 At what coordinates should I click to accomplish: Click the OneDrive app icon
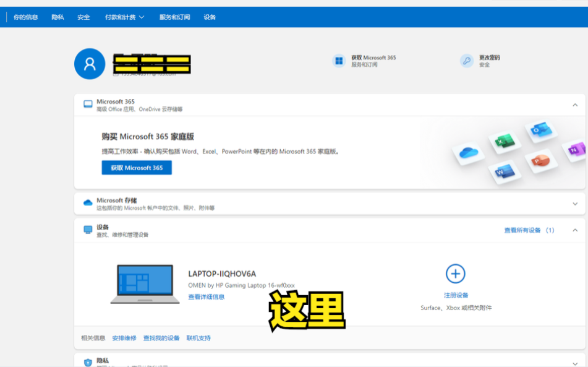[469, 153]
